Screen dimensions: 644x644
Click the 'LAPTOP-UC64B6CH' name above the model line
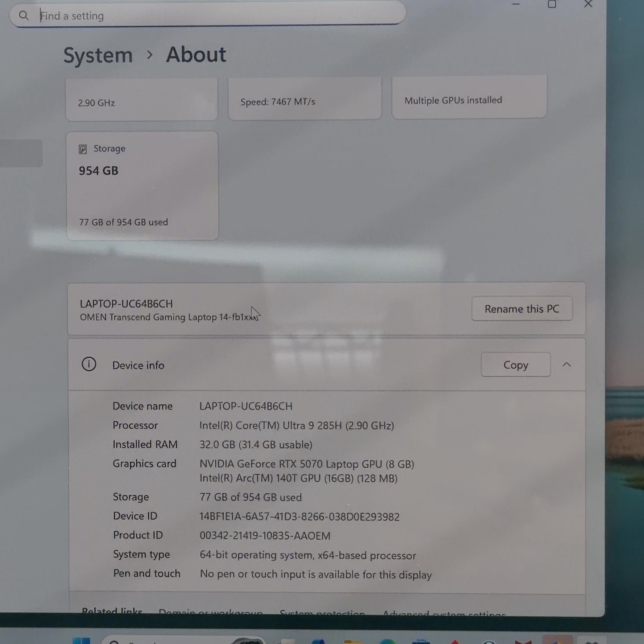tap(126, 304)
